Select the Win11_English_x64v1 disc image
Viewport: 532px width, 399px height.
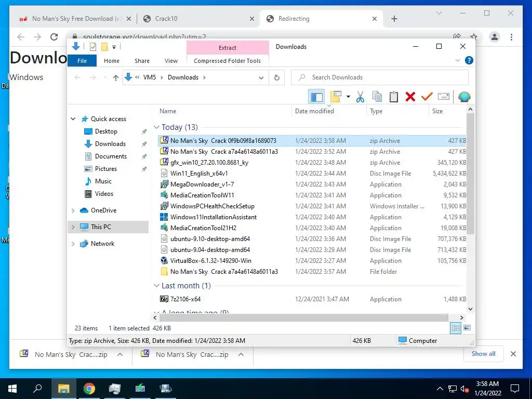click(x=312, y=174)
